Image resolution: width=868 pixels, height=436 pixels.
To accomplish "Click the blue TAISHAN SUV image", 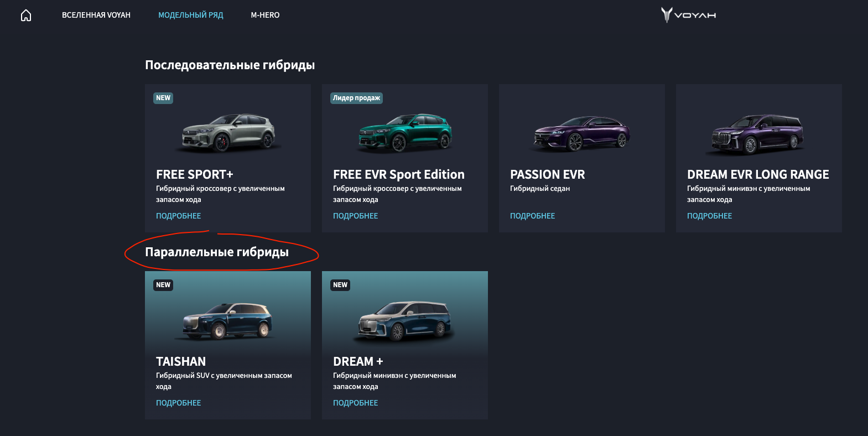I will (x=228, y=320).
